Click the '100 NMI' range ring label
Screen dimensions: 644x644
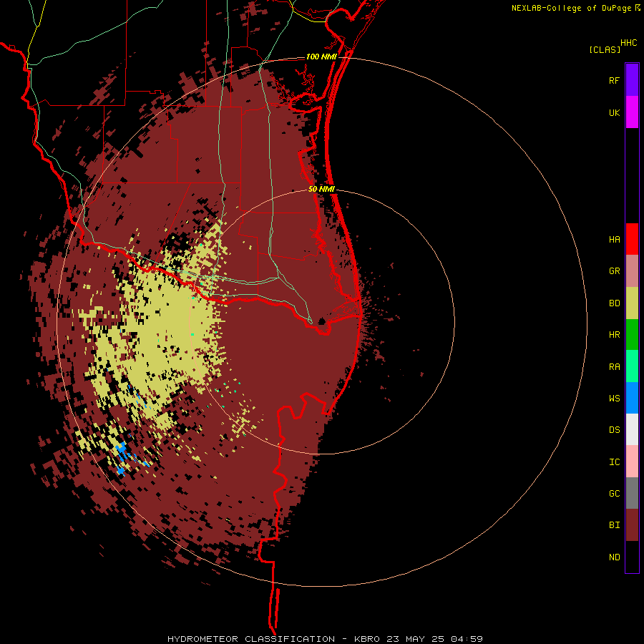click(x=321, y=57)
